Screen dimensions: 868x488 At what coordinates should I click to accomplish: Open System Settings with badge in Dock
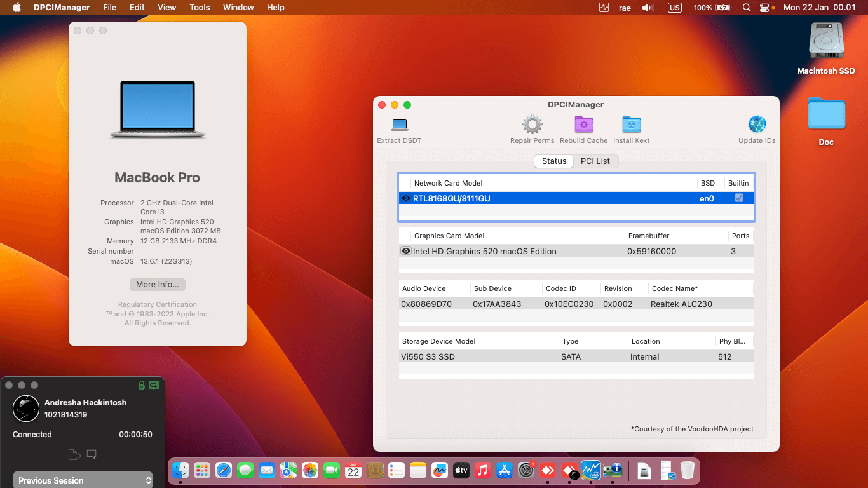pos(526,470)
